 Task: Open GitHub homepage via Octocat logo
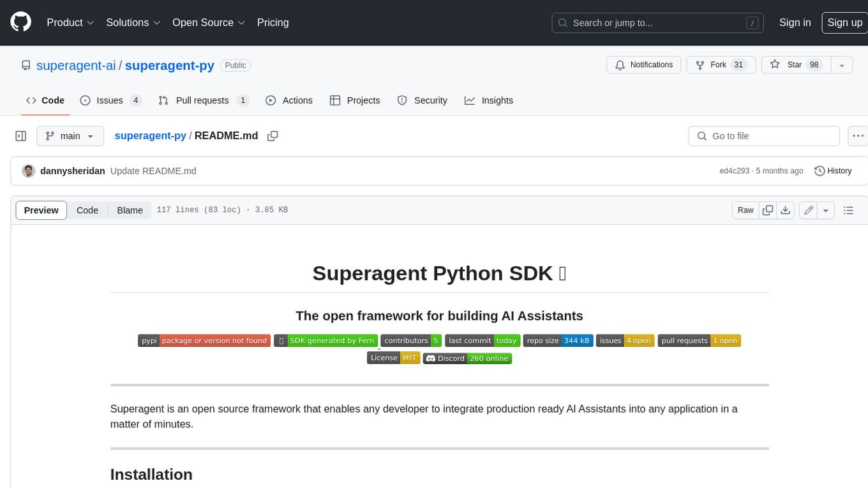(20, 22)
